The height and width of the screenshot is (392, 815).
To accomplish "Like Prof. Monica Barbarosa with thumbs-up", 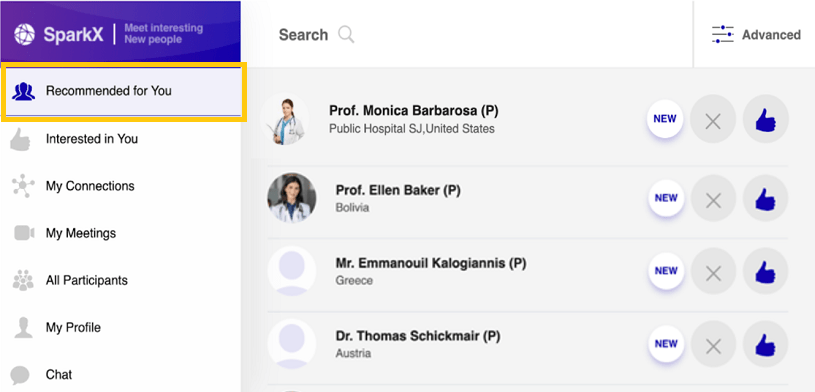I will click(x=766, y=119).
